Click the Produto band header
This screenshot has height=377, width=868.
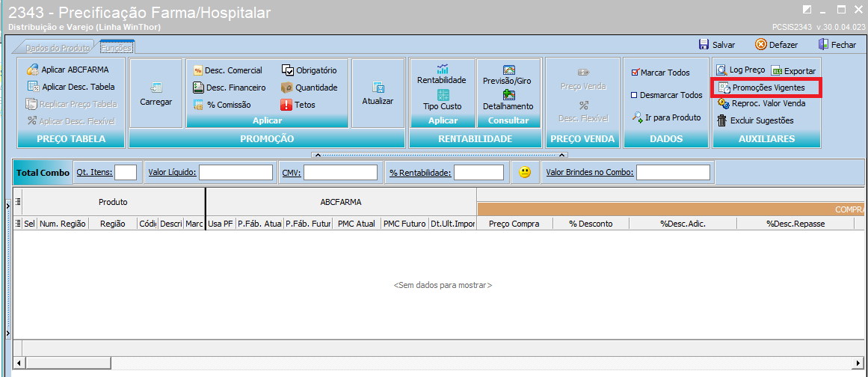coord(113,202)
